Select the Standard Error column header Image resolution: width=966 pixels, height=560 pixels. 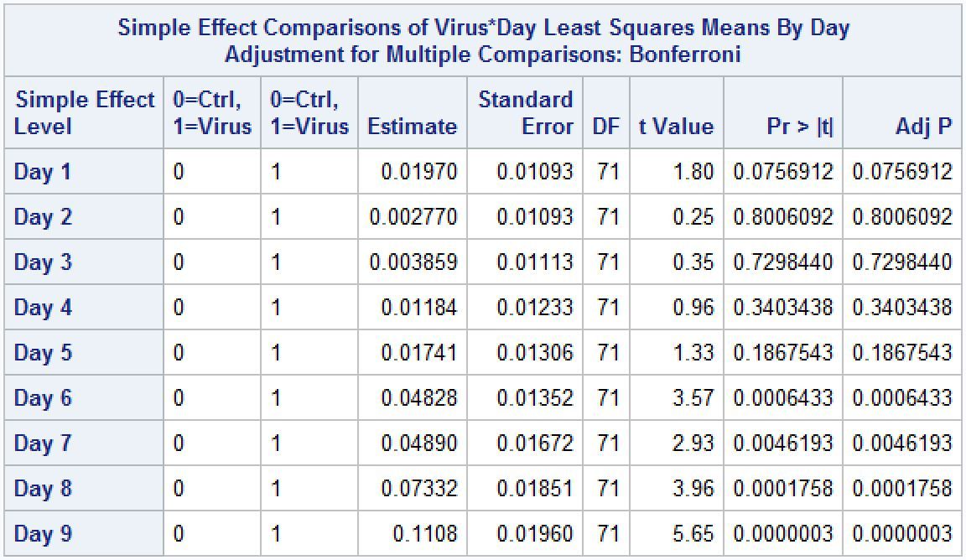pos(525,113)
